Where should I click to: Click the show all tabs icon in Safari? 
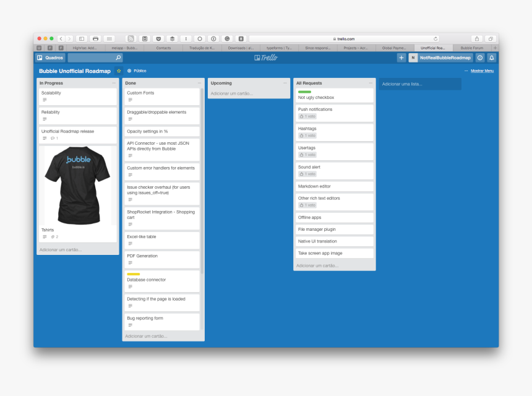[491, 39]
